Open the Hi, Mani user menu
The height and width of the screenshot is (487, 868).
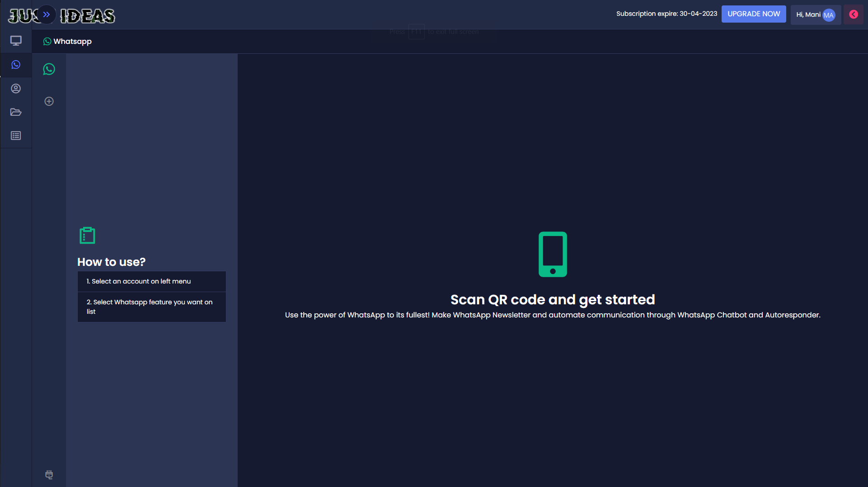coord(816,15)
